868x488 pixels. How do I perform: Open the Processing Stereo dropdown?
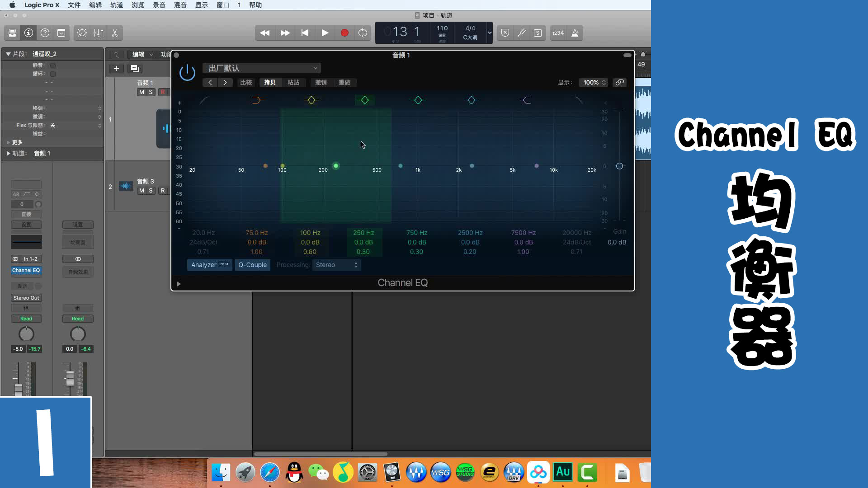(337, 265)
